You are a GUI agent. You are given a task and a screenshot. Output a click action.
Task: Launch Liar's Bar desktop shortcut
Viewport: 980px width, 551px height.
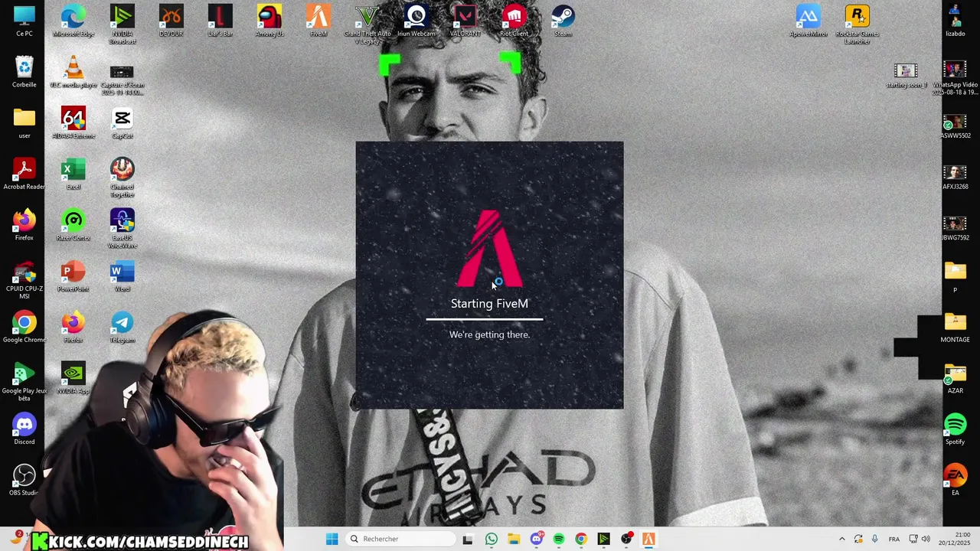(220, 21)
